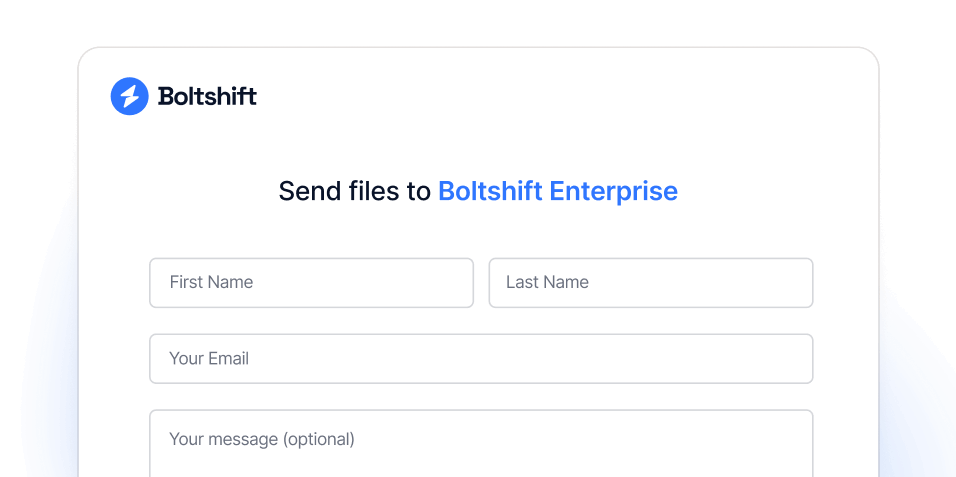The width and height of the screenshot is (956, 477).
Task: Click the Boltshift lightning bolt logo icon
Action: pos(129,96)
